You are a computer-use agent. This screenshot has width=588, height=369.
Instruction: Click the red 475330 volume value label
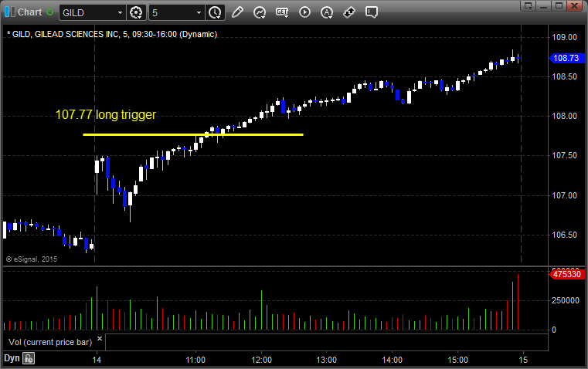pyautogui.click(x=566, y=274)
